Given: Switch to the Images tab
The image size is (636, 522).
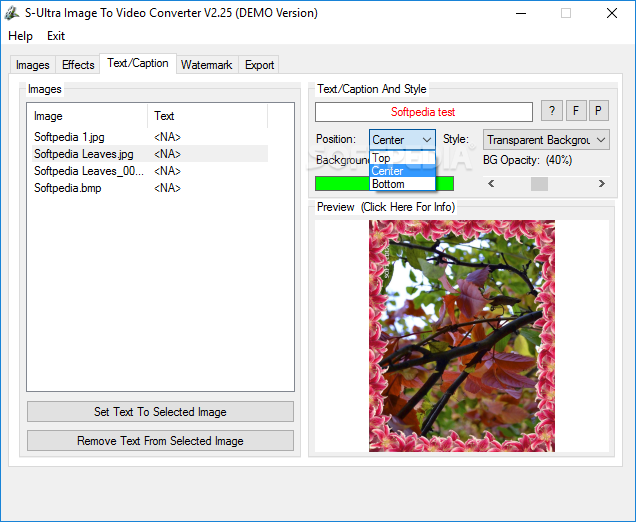Looking at the screenshot, I should point(32,65).
